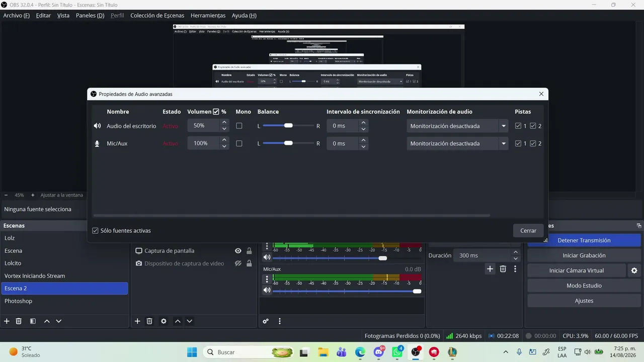This screenshot has width=644, height=362.
Task: Open the Vista menu
Action: pos(63,16)
